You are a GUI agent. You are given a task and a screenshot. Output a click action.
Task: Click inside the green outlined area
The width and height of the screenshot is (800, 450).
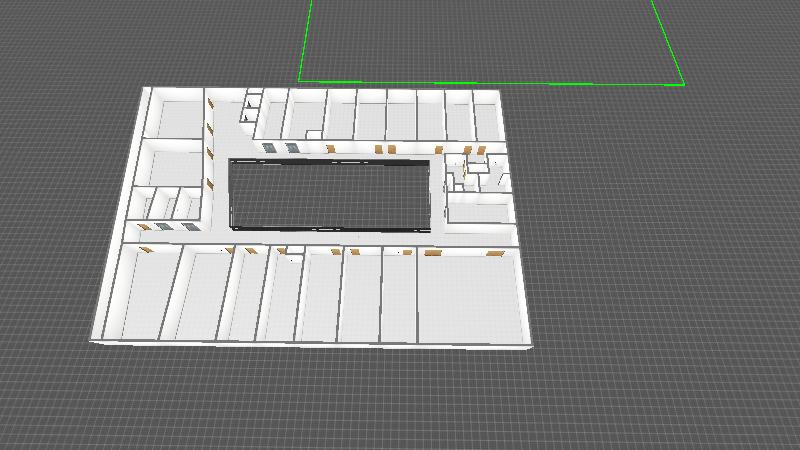click(x=490, y=40)
